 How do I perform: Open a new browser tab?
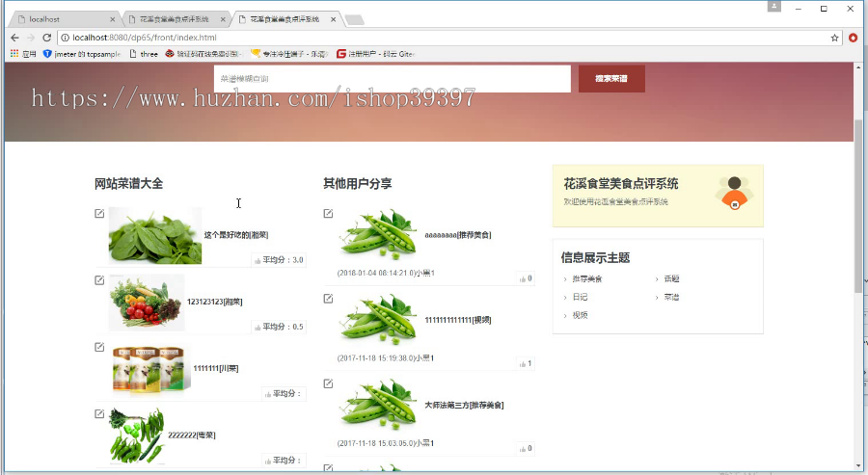coord(354,20)
